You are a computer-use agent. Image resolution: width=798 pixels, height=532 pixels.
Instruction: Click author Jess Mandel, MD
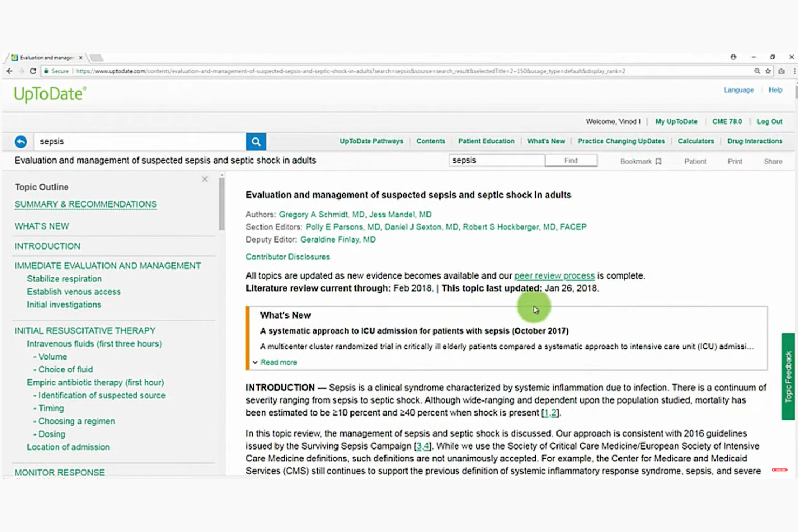coord(400,215)
